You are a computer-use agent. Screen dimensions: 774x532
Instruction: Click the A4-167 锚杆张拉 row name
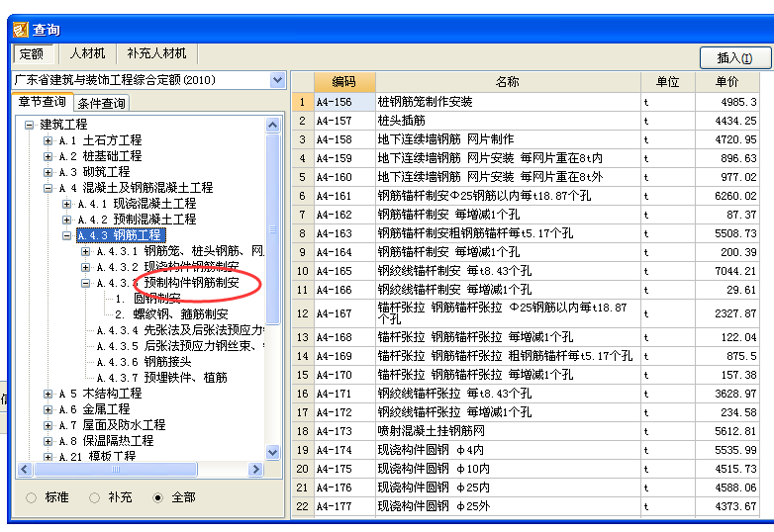click(508, 313)
